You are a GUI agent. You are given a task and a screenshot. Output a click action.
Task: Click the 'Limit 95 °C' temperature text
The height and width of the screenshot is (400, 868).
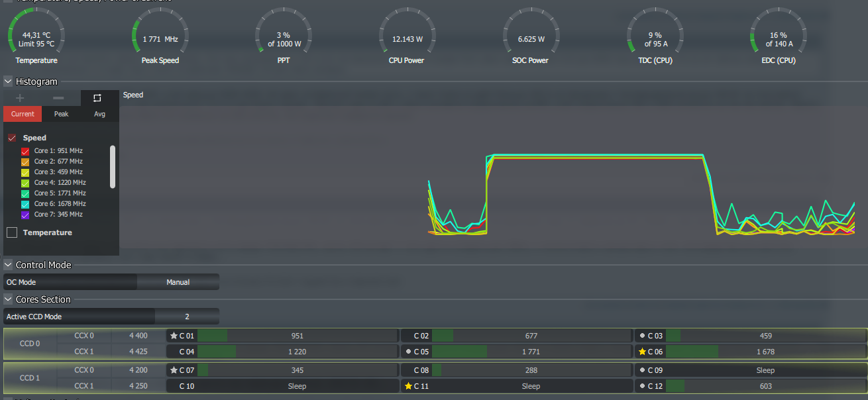pyautogui.click(x=36, y=44)
